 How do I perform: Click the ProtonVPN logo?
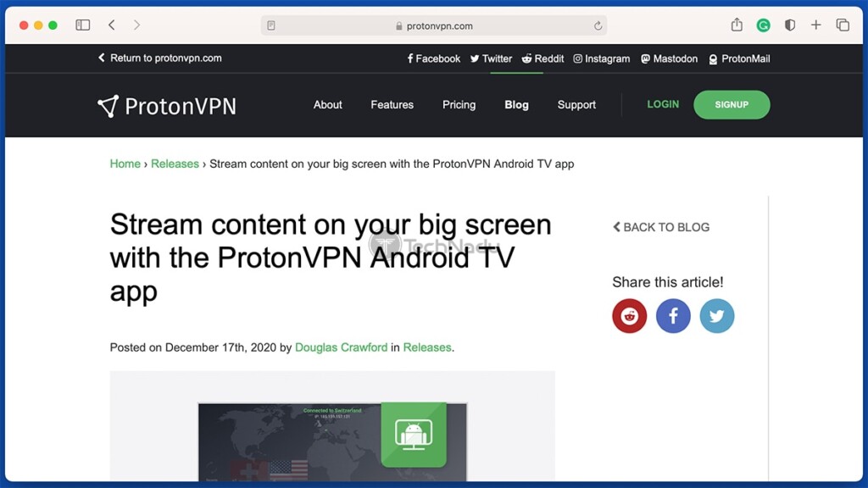click(x=167, y=106)
